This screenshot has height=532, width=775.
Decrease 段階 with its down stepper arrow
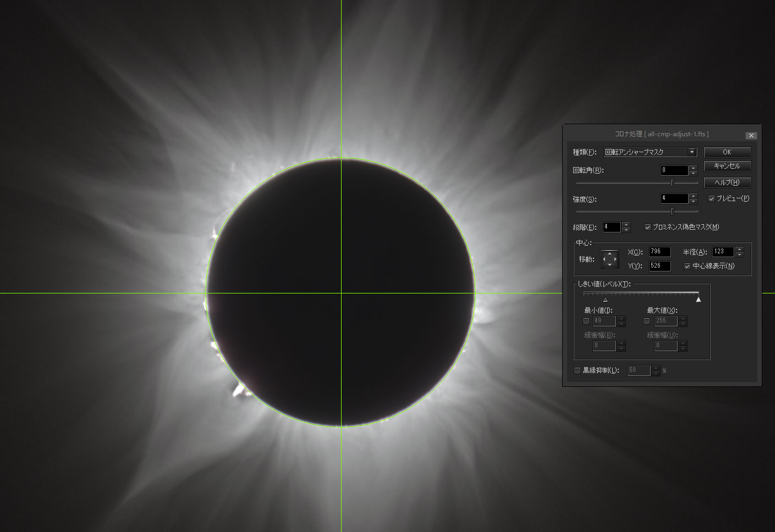(x=626, y=230)
